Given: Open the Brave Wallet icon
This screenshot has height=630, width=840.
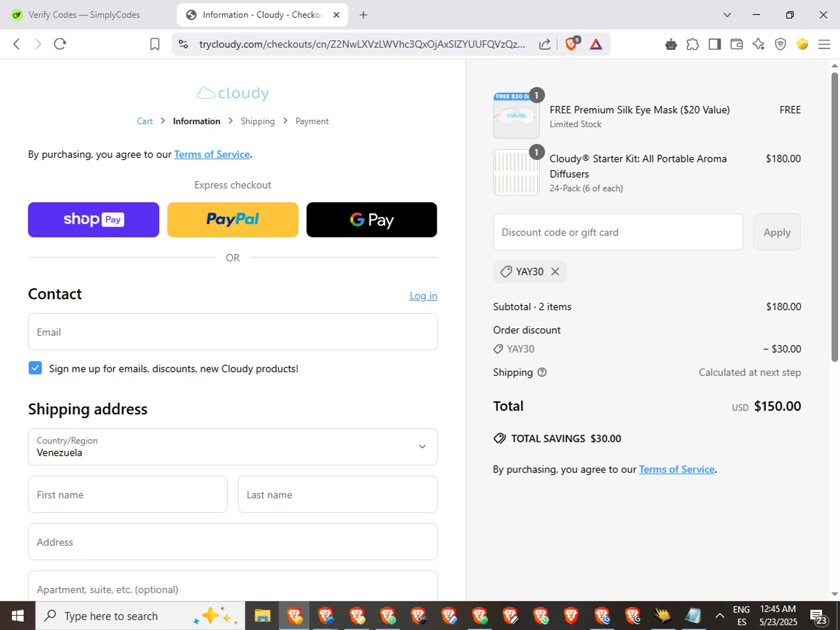Looking at the screenshot, I should (736, 44).
